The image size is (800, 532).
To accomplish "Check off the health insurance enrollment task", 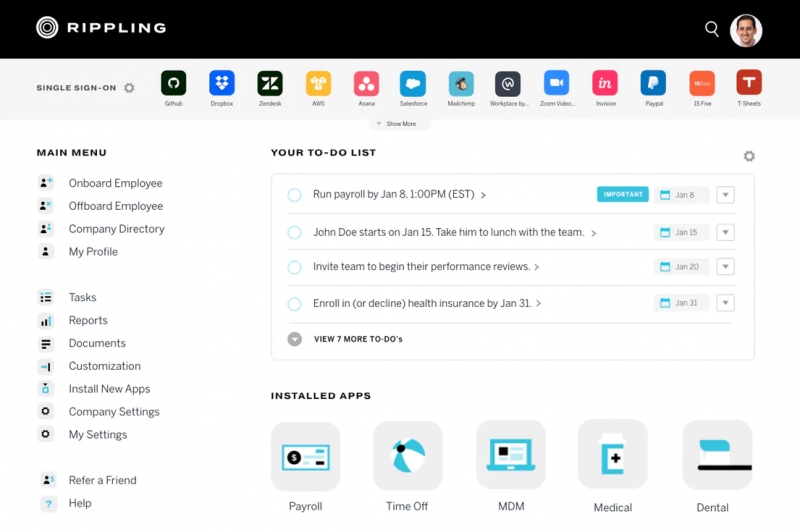I will click(294, 304).
